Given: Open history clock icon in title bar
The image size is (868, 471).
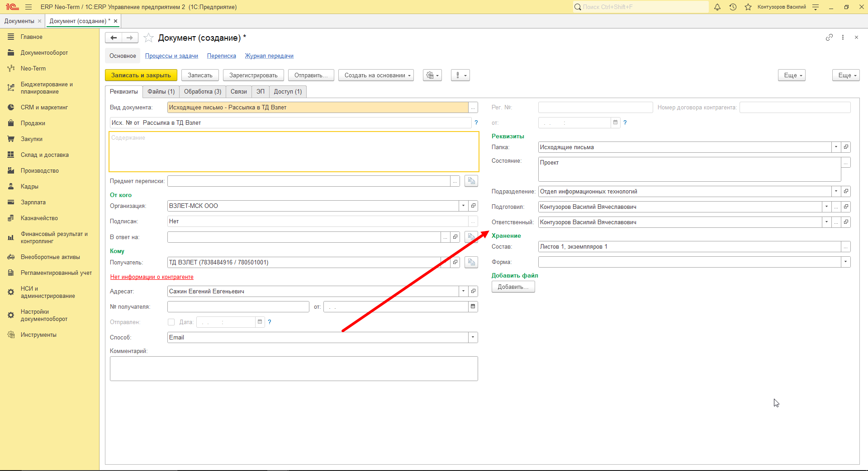Looking at the screenshot, I should click(733, 7).
